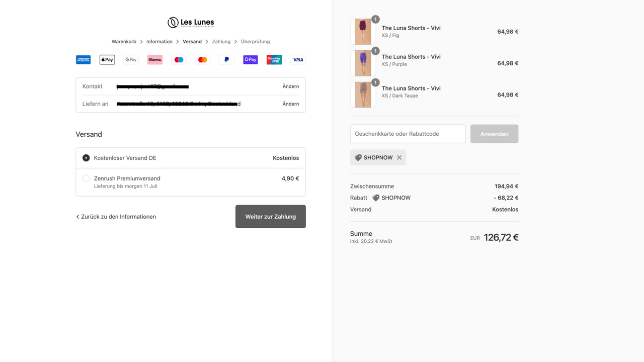
Task: Click the total 126,72 €
Action: 501,237
